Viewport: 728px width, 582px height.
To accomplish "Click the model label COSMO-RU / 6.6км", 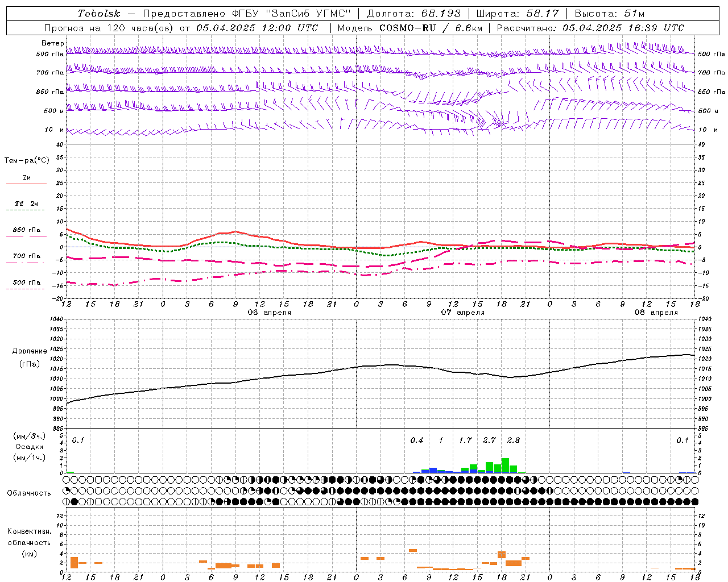I will coord(431,28).
